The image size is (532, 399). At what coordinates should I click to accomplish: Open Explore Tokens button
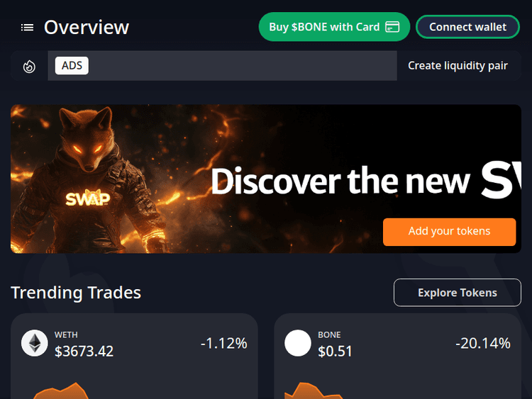pyautogui.click(x=458, y=293)
